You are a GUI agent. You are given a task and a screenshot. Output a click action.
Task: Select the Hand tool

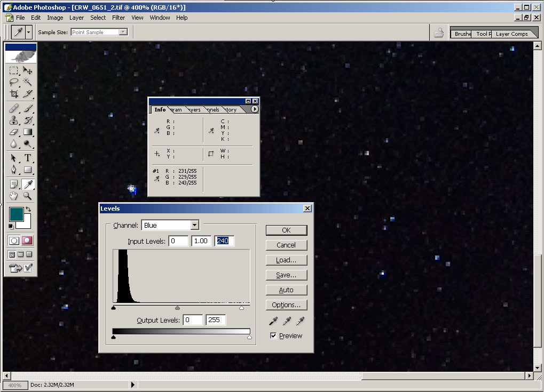coord(14,196)
